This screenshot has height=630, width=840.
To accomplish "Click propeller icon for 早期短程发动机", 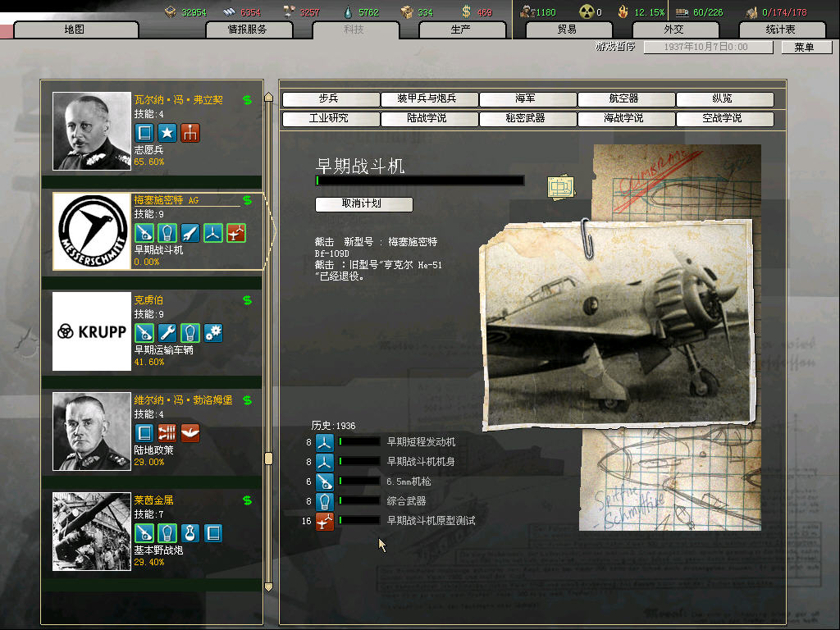I will tap(325, 442).
